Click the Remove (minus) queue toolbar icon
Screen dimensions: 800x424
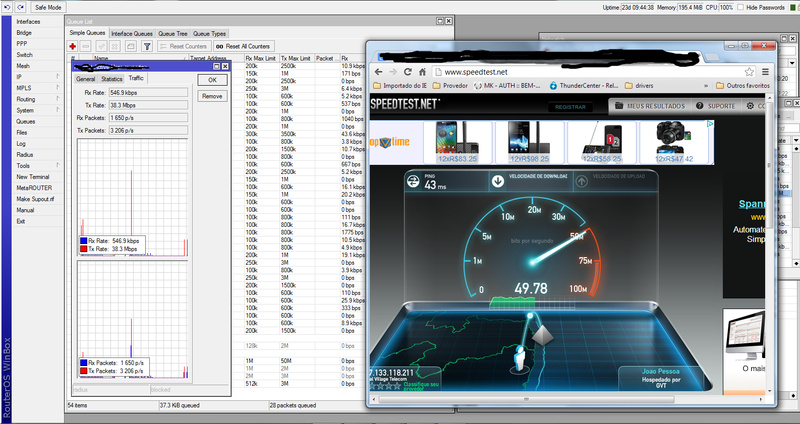click(86, 46)
